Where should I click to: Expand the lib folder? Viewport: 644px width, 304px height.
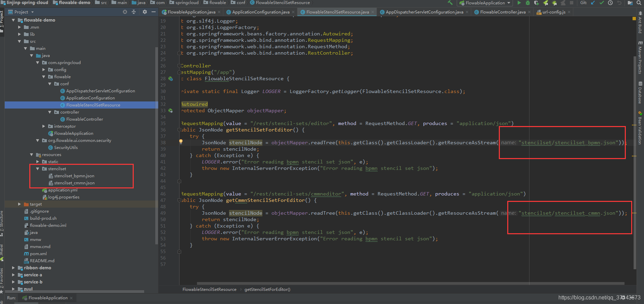click(20, 34)
